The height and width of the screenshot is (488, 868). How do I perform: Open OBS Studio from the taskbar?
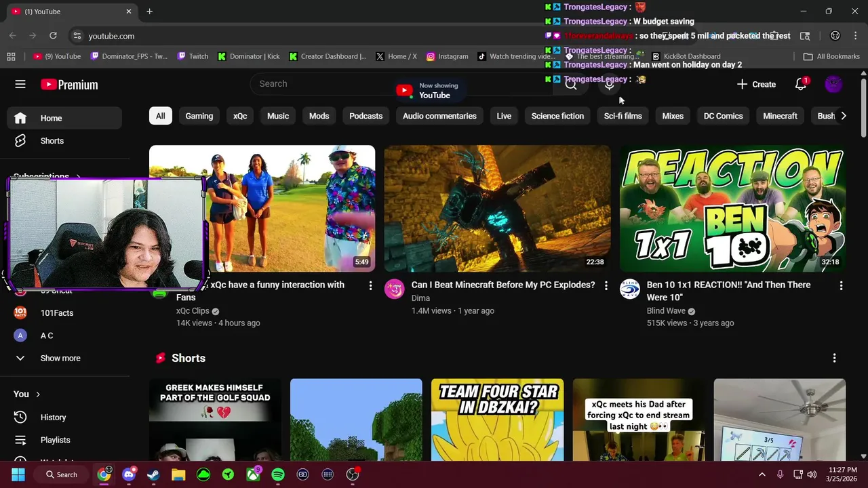tap(353, 474)
